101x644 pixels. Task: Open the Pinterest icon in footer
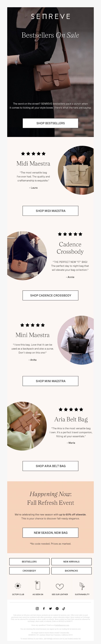[57, 609]
